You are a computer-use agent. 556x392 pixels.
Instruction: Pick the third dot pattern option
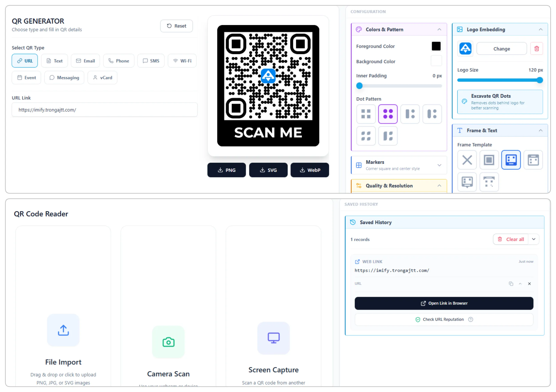click(x=410, y=114)
